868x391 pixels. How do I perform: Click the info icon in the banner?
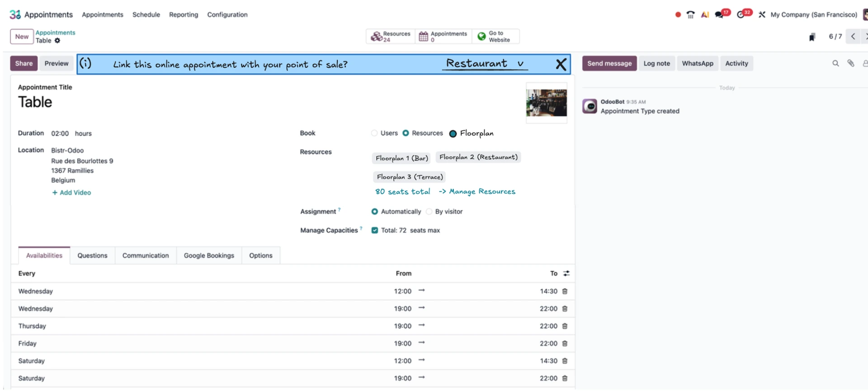tap(85, 63)
